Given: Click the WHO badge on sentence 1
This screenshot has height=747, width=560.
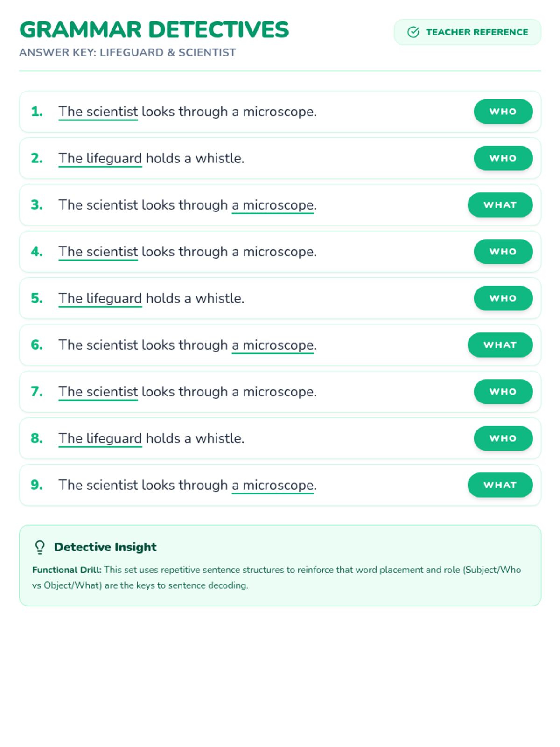Looking at the screenshot, I should [503, 112].
